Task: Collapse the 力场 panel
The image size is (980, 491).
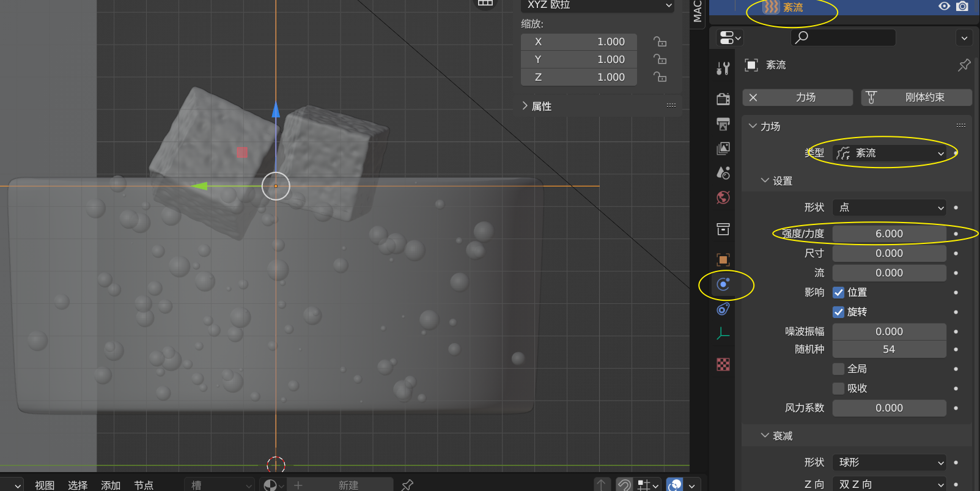Action: tap(753, 126)
